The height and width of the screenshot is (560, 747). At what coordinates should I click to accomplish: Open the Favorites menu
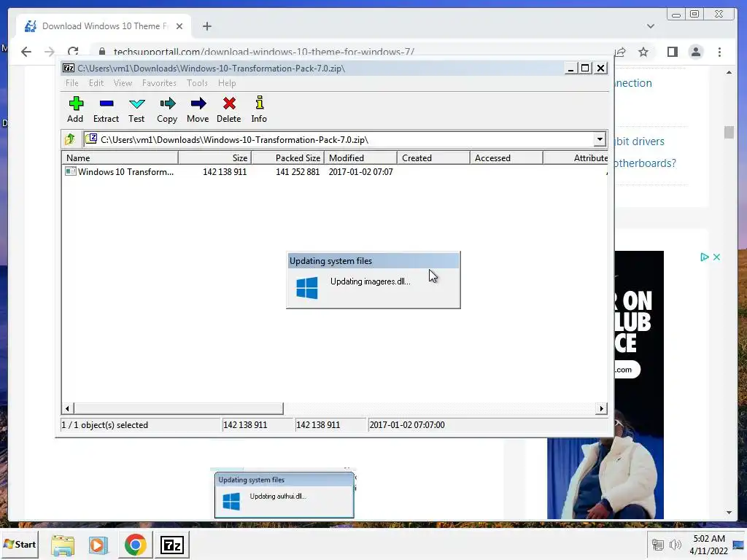coord(159,83)
